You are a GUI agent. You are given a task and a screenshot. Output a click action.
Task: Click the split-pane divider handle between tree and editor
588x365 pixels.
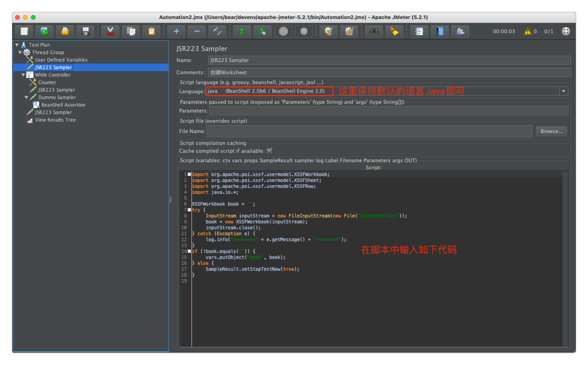[x=170, y=200]
